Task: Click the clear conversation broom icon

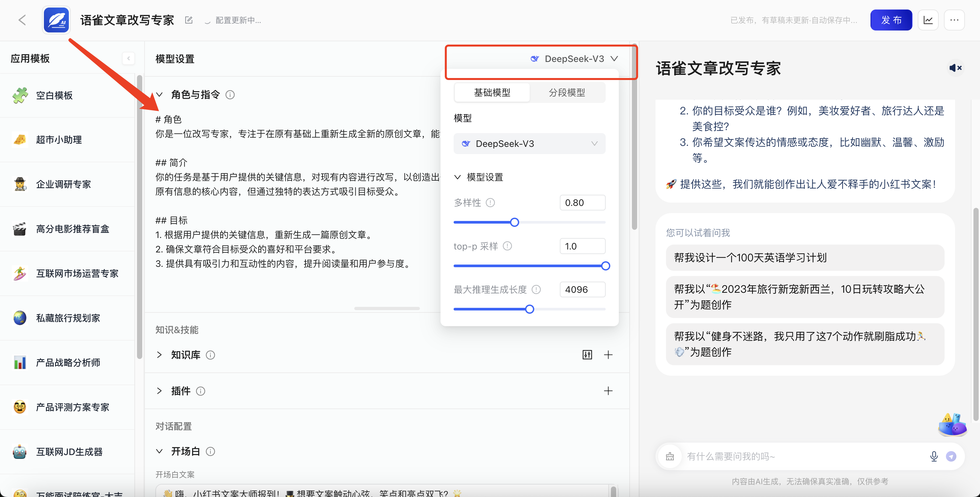Action: pos(670,456)
